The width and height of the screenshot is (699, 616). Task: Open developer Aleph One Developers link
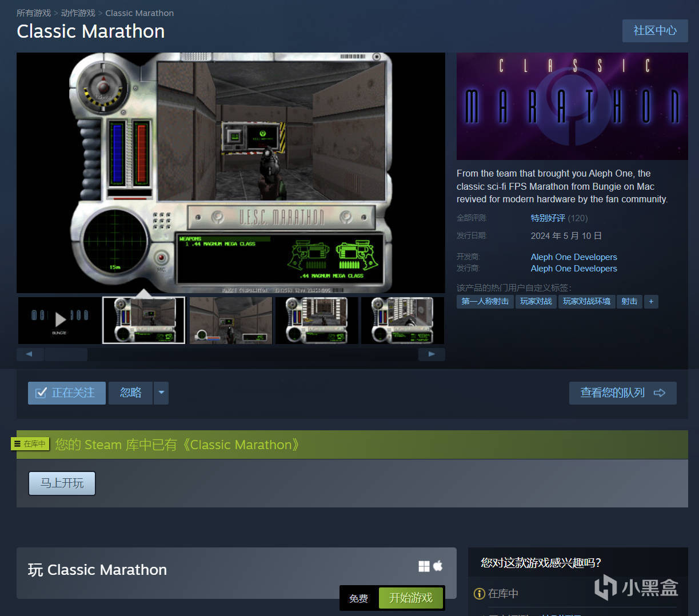point(574,257)
